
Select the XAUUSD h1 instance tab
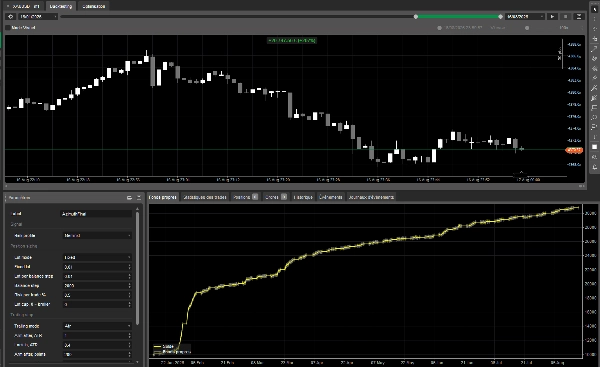point(23,6)
